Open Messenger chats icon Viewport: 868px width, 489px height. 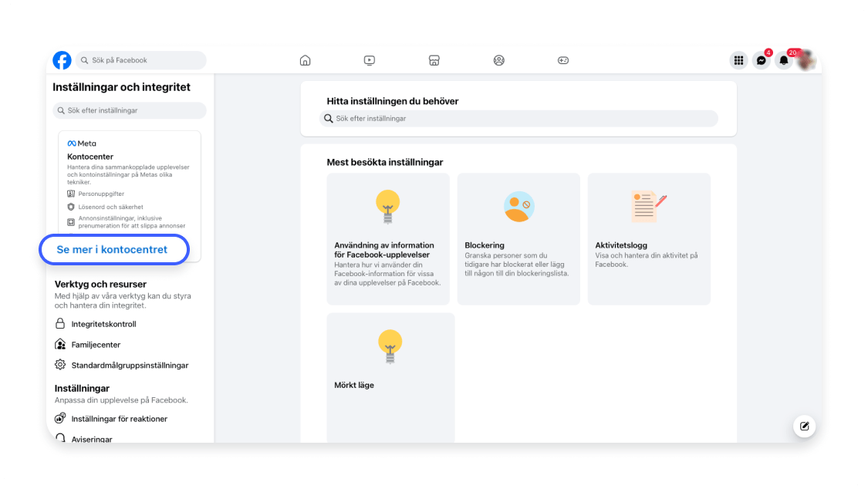point(760,59)
